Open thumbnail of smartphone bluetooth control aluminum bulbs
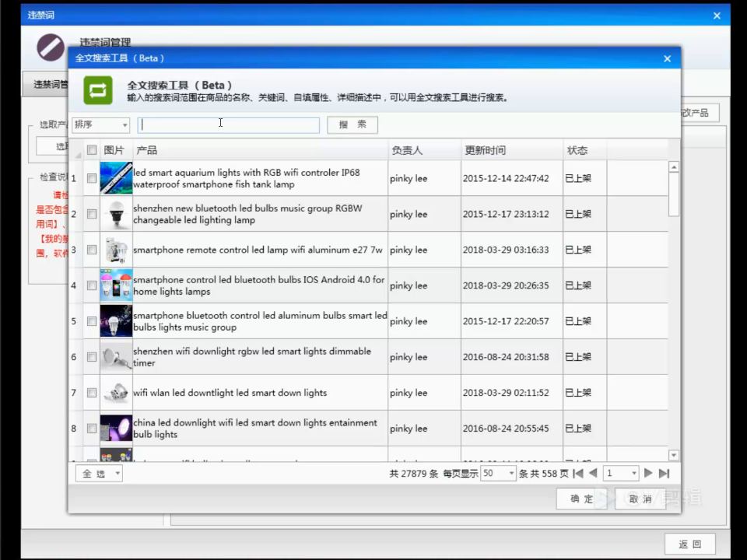Viewport: 747px width, 560px height. point(116,321)
